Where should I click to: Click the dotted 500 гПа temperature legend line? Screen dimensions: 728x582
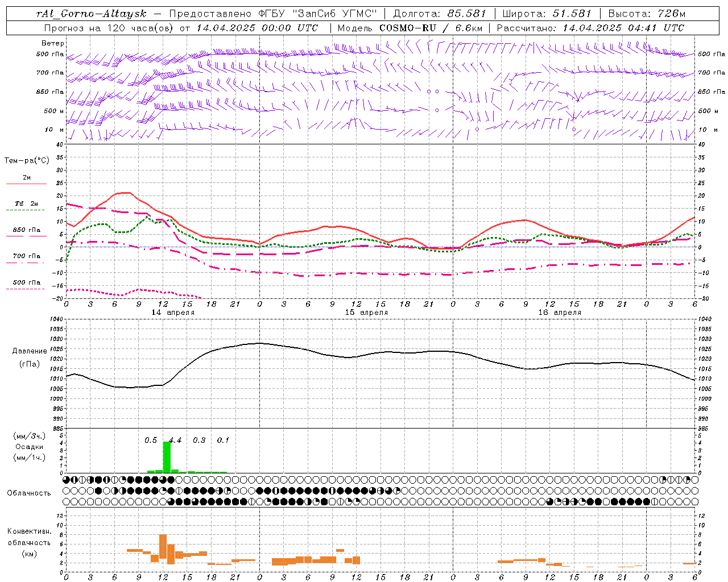click(26, 289)
